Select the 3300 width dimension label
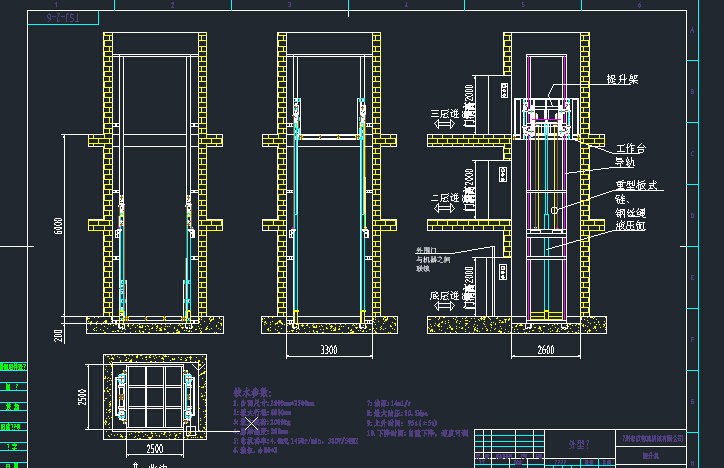 point(329,349)
